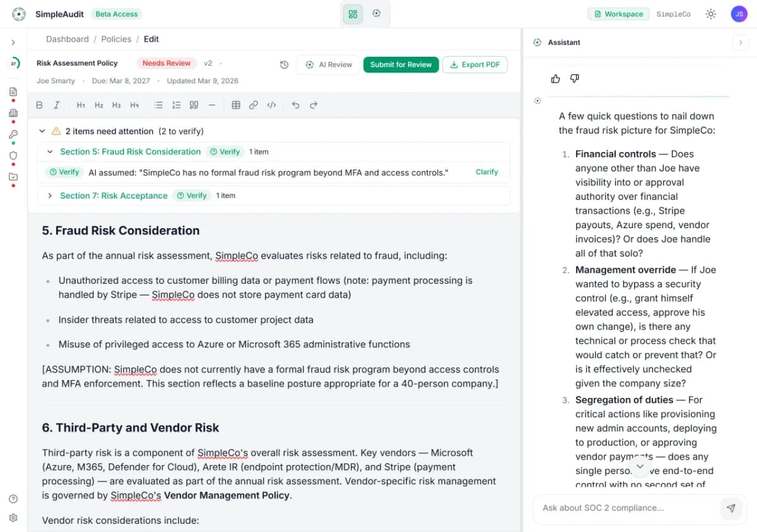Image resolution: width=757 pixels, height=532 pixels.
Task: Click Submit for Review
Action: pyautogui.click(x=401, y=64)
